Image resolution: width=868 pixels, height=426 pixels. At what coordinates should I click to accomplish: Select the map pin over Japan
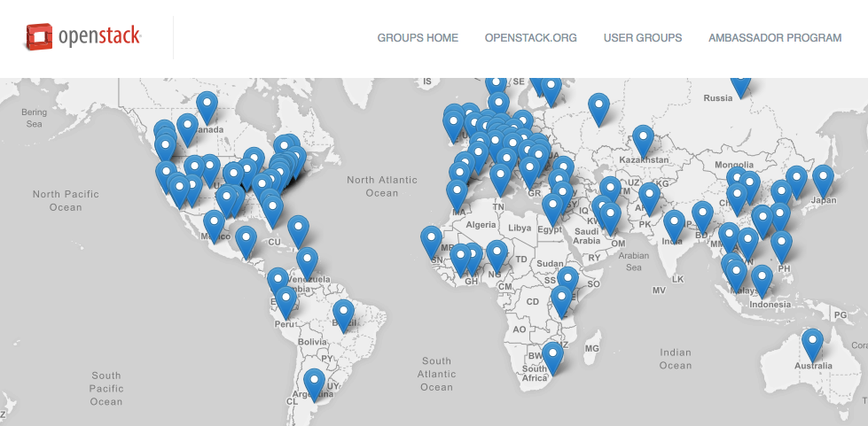coord(823,180)
